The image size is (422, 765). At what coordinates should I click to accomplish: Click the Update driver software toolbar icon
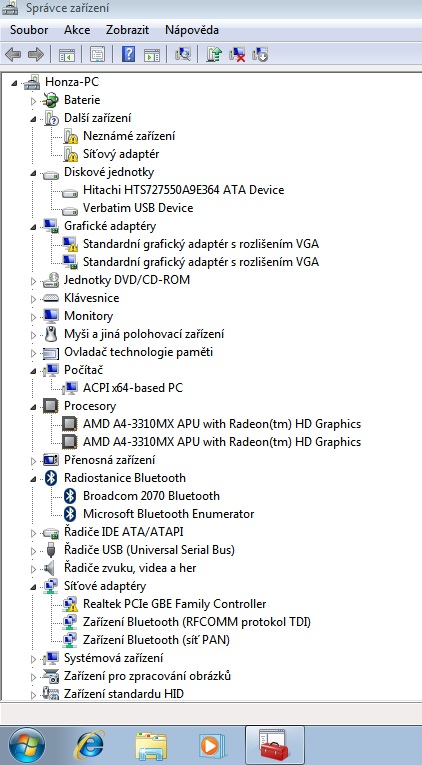coord(213,54)
